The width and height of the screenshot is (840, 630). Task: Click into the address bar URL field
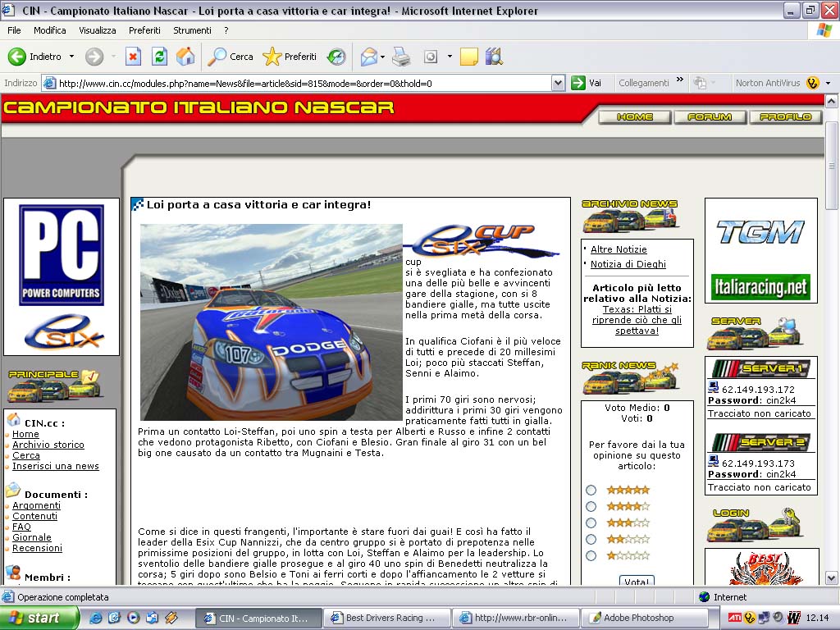coord(304,83)
